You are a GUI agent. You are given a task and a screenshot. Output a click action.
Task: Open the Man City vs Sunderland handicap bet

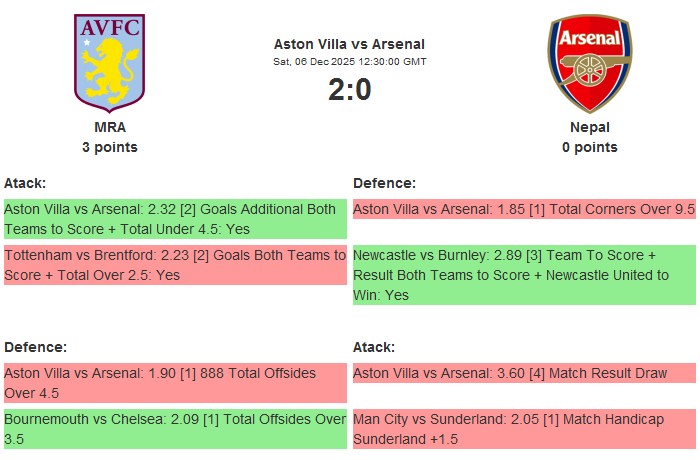524,429
